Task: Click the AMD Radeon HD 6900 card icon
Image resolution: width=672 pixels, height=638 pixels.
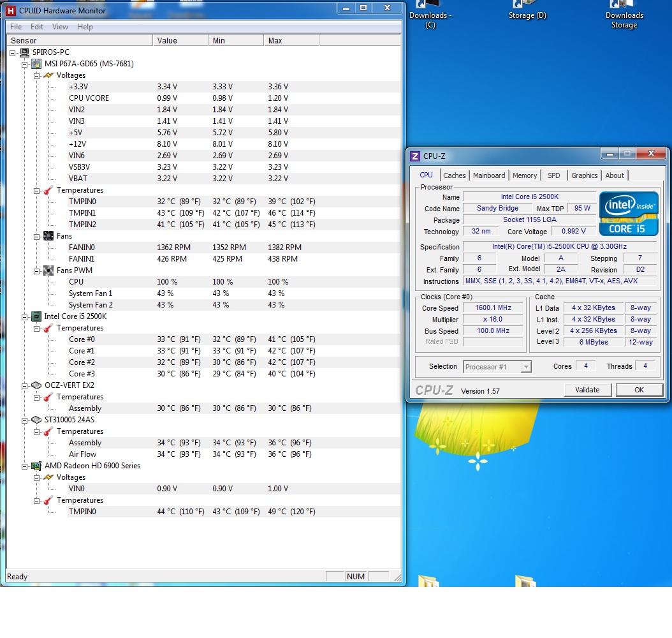Action: (x=36, y=466)
